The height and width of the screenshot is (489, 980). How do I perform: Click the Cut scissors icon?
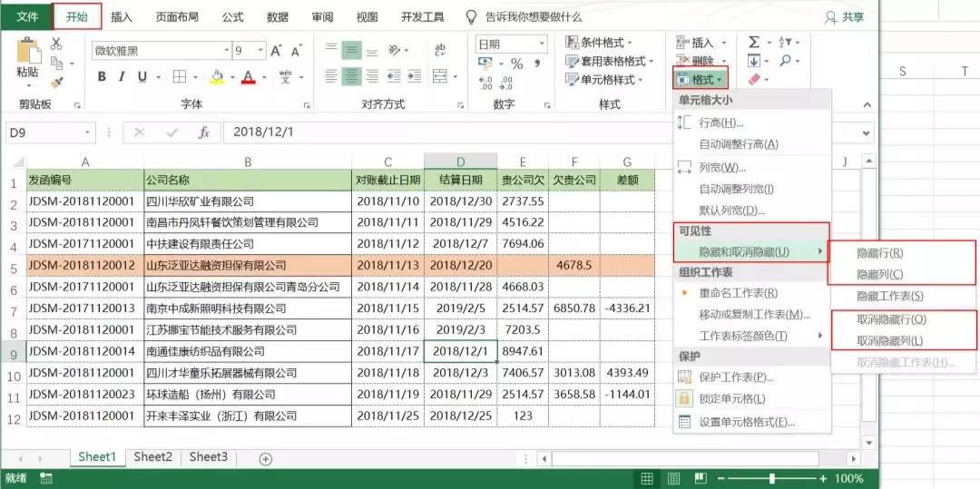click(56, 43)
